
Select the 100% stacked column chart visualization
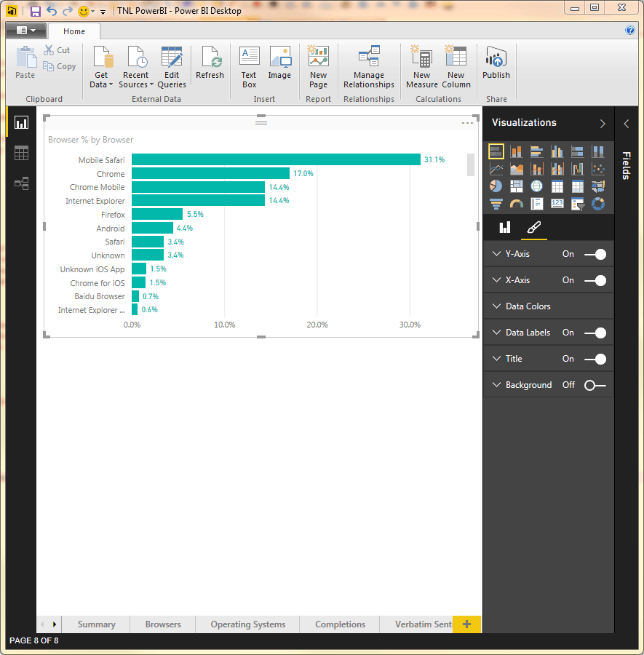click(598, 151)
